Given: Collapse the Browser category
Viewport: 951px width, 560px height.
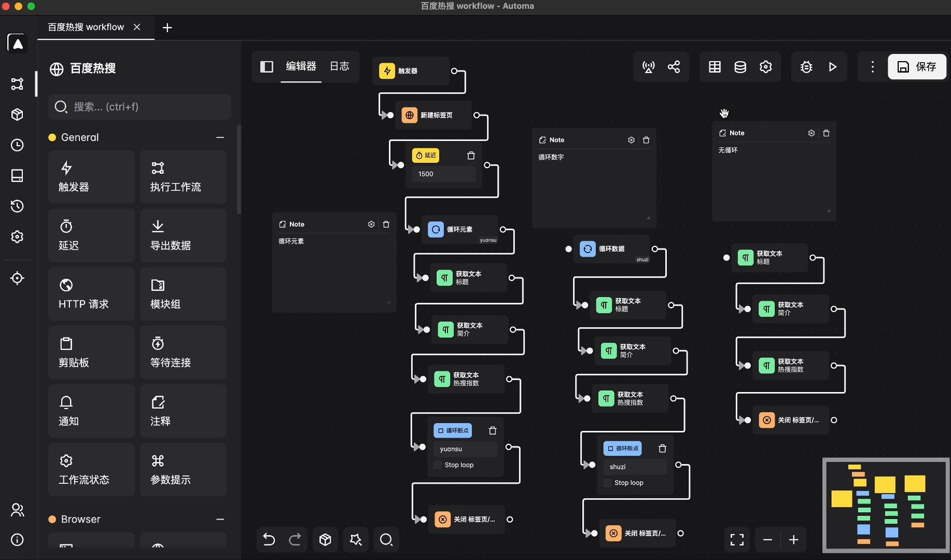Looking at the screenshot, I should pos(220,519).
